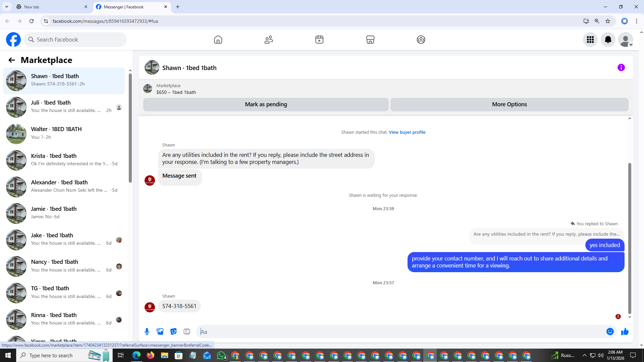644x362 pixels.
Task: Attach a photo with the image icon
Action: (160, 331)
